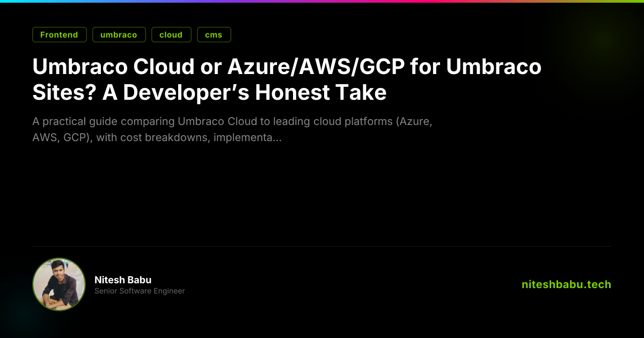Click the Senior Software Engineer subtitle
644x338 pixels.
coord(140,291)
